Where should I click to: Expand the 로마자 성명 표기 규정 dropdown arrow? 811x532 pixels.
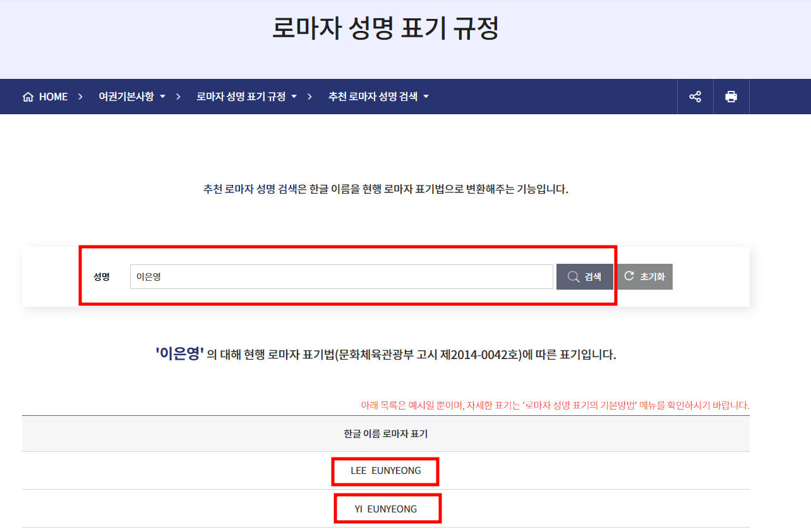coord(294,96)
